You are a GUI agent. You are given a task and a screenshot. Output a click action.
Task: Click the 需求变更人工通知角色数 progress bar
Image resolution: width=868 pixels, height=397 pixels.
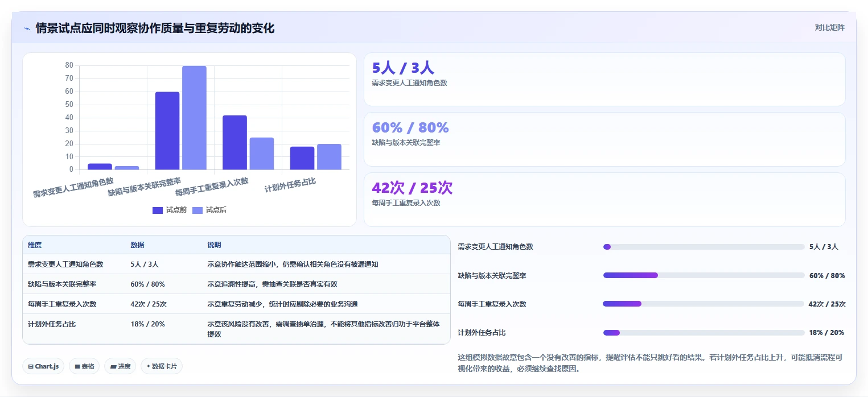704,247
